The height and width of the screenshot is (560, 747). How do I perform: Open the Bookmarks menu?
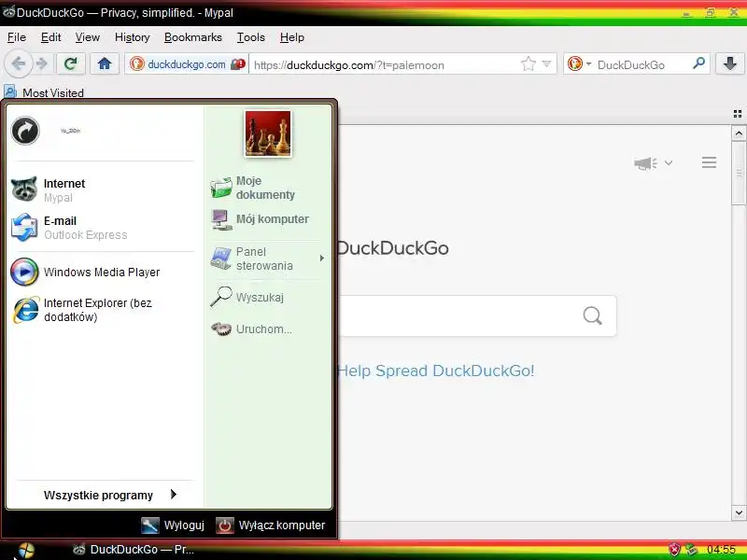coord(193,37)
